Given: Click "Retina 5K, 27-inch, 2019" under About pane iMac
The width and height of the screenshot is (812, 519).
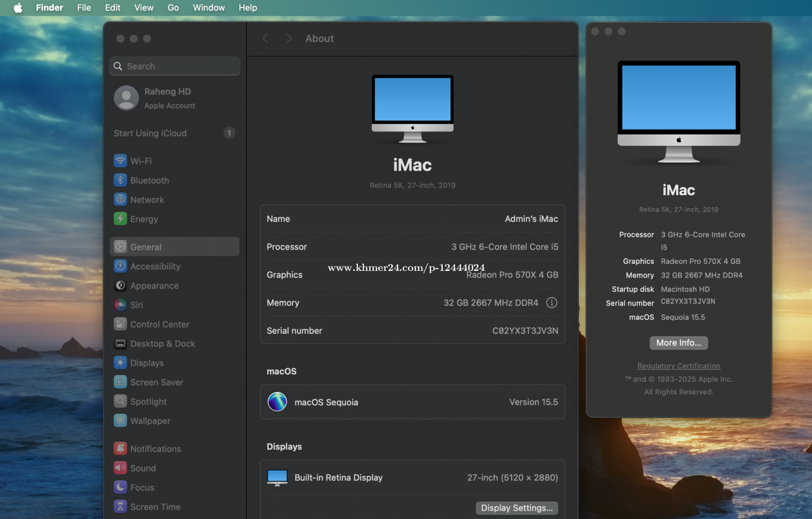Looking at the screenshot, I should (412, 185).
